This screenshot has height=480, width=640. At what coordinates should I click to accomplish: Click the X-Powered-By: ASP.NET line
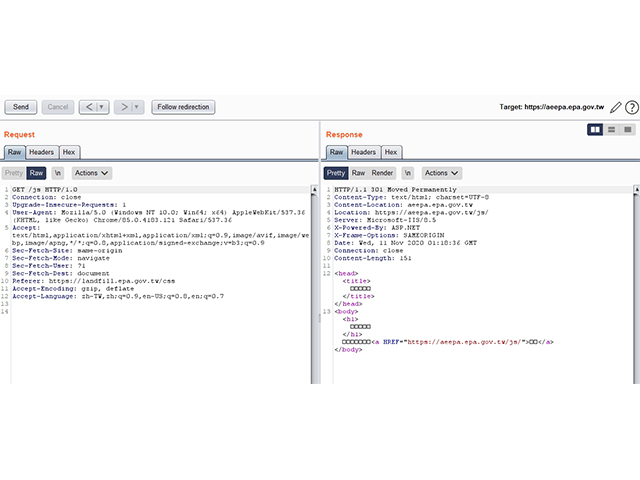tap(377, 228)
